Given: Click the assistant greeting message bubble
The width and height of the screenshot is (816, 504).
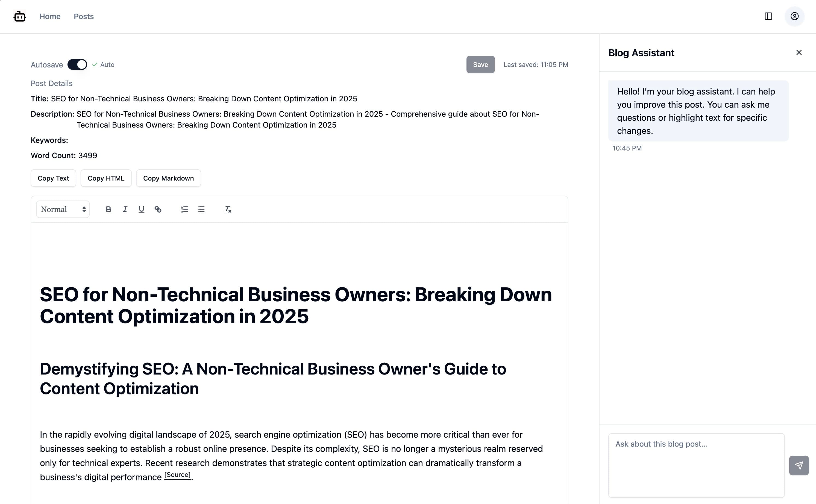Looking at the screenshot, I should (698, 111).
